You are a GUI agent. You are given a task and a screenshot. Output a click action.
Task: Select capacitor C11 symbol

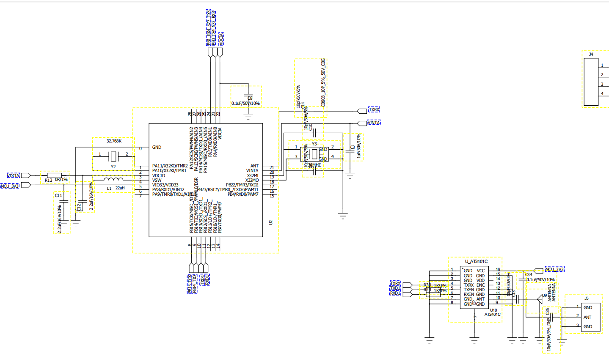point(63,203)
